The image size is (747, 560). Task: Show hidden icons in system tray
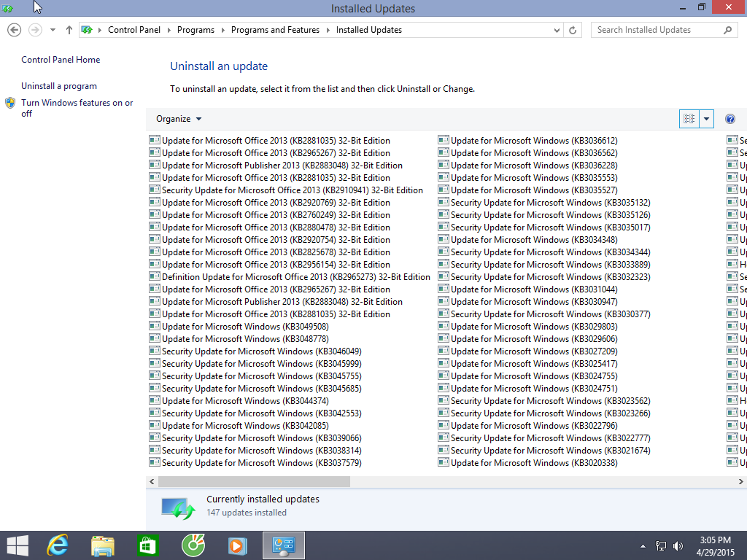(x=643, y=545)
